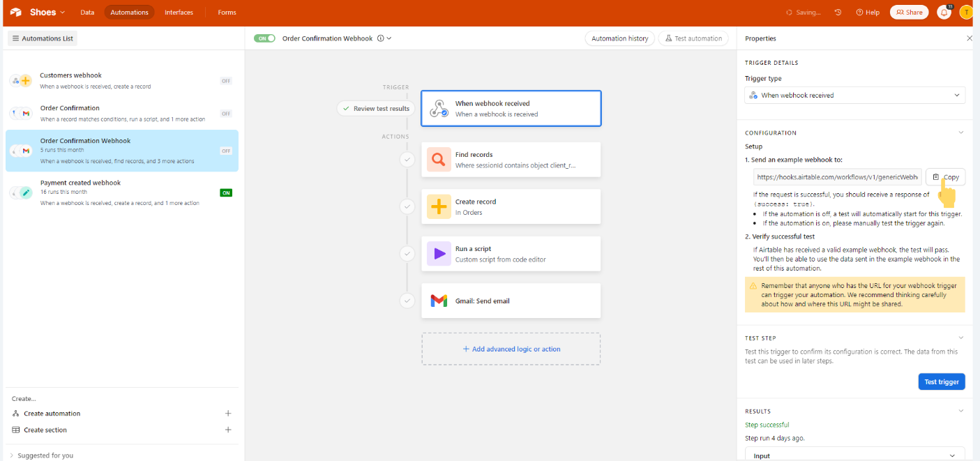Add advanced logic or action
980x461 pixels.
coord(511,349)
